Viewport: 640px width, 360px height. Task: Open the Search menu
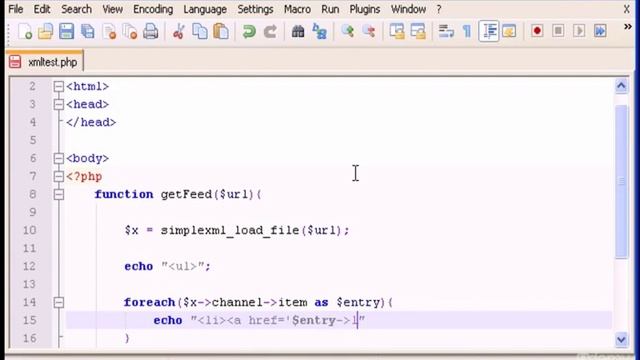coord(76,9)
